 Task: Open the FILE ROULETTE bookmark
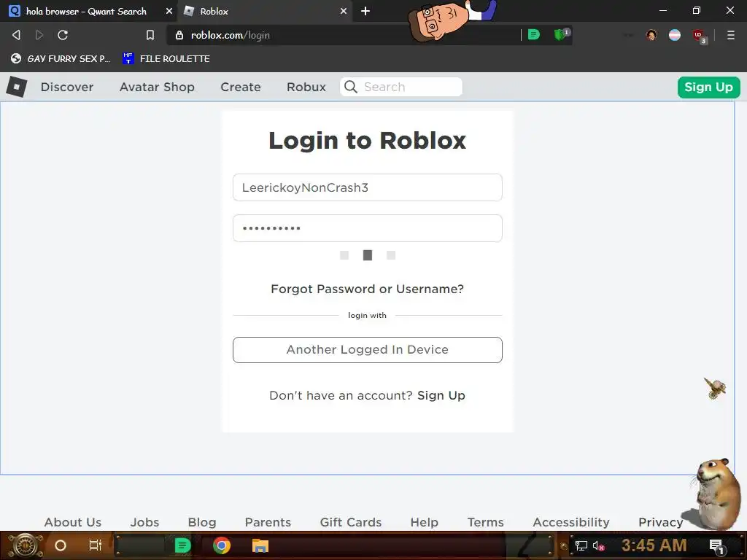[x=166, y=58]
